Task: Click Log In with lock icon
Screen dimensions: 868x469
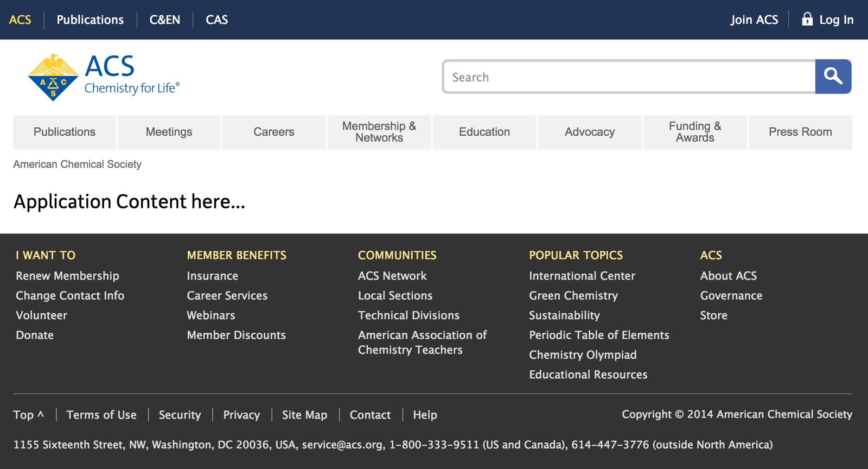Action: point(828,20)
